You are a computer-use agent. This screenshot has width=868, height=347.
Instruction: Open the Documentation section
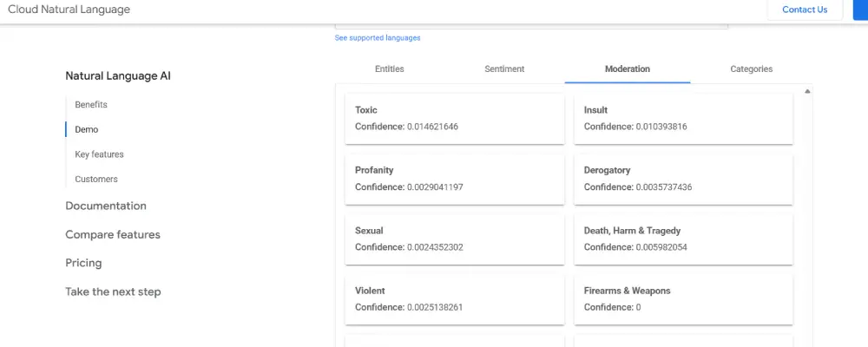tap(106, 206)
